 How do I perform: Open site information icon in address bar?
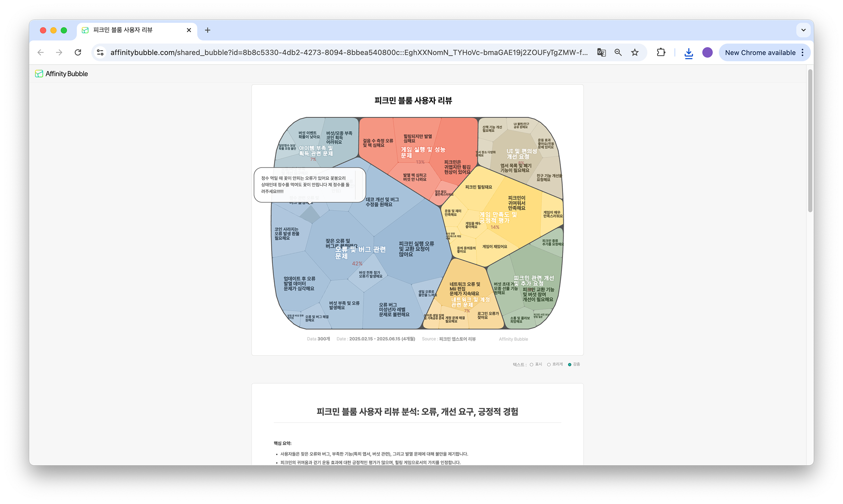coord(100,53)
